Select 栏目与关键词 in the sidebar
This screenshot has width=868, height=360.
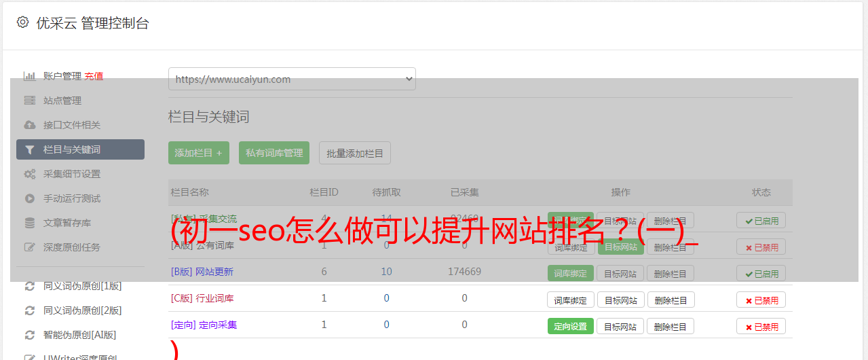click(80, 149)
